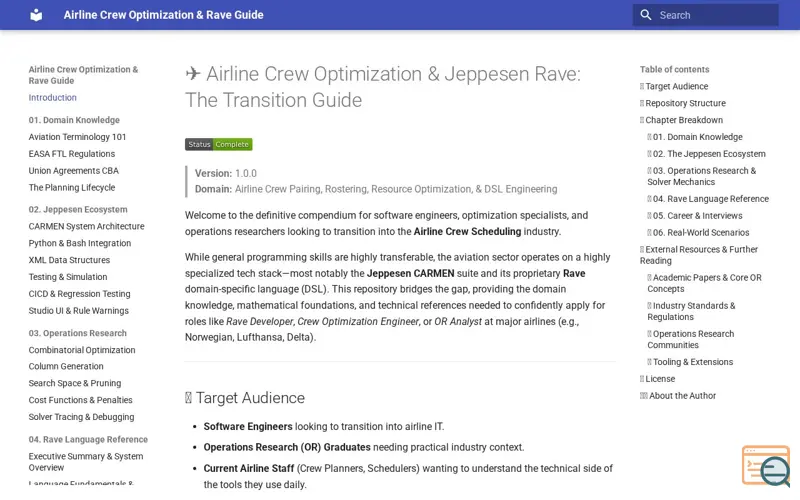800x500 pixels.
Task: Open Combinatorial Optimization page
Action: 82,349
